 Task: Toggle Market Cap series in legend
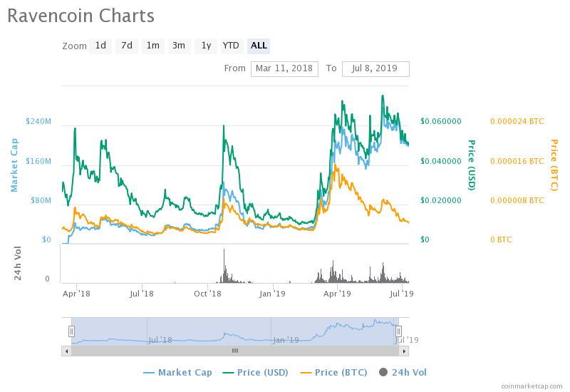click(178, 372)
